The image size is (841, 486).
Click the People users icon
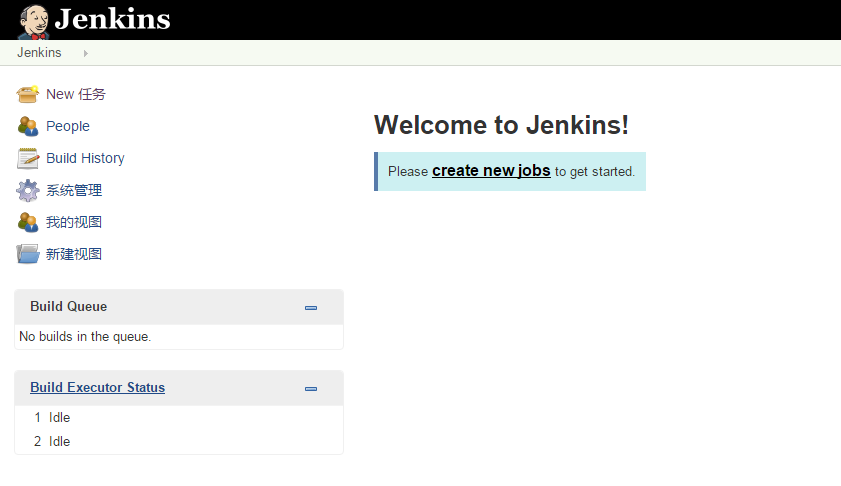click(27, 126)
